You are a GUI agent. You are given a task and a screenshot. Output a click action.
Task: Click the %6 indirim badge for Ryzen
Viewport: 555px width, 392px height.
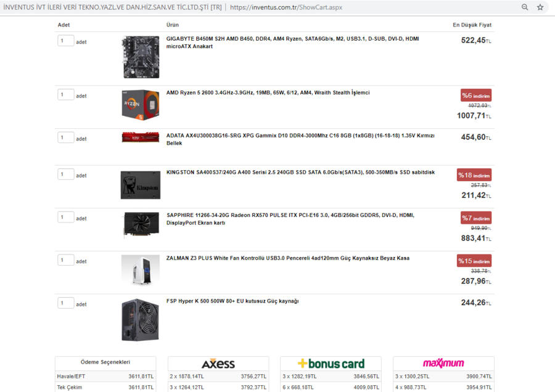(x=475, y=96)
